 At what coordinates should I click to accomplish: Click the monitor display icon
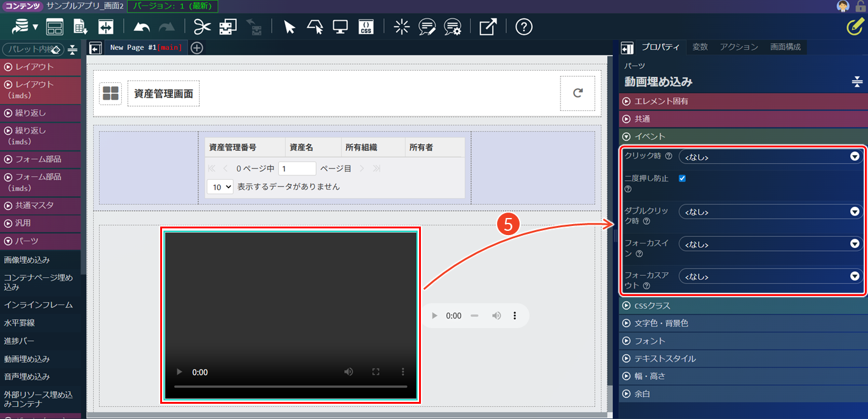tap(340, 27)
